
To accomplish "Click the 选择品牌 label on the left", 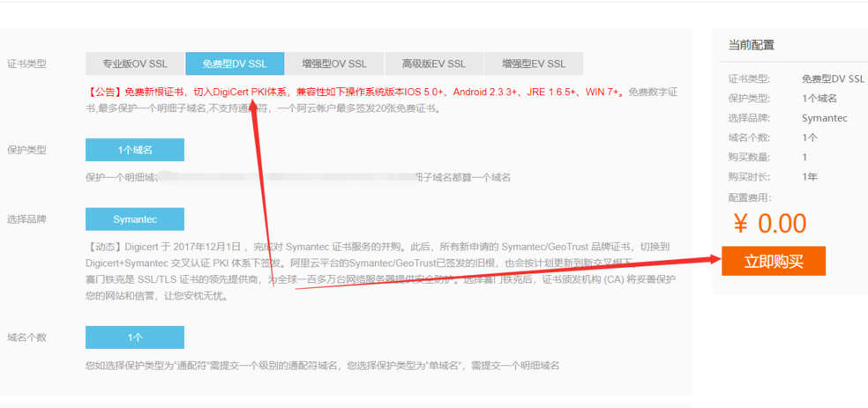I will (x=26, y=219).
